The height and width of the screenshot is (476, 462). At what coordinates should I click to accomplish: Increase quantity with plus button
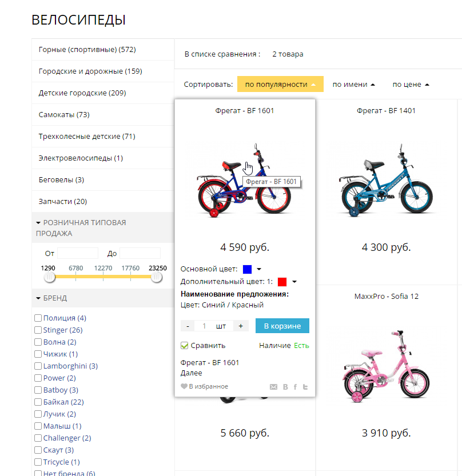[x=241, y=326]
